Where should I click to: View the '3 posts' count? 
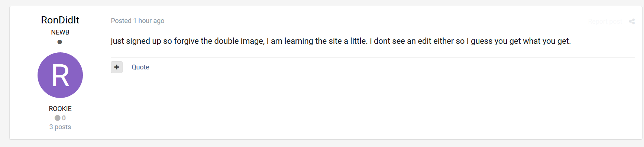click(60, 127)
